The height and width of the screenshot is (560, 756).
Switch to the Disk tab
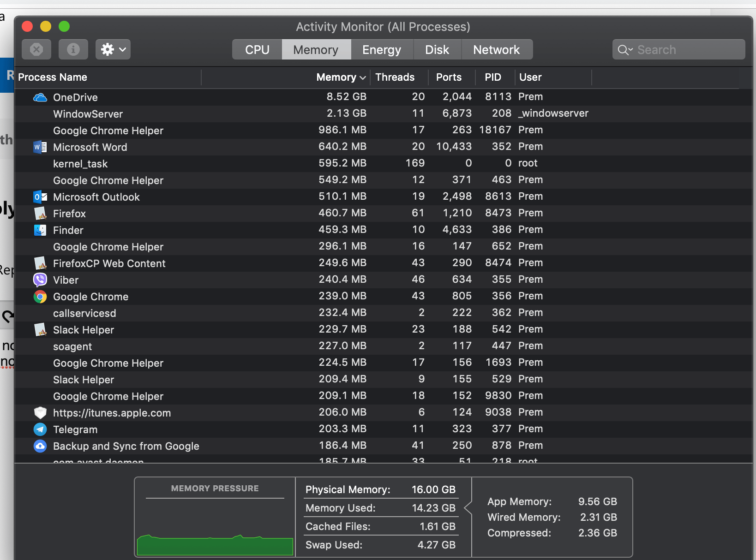[x=437, y=49]
